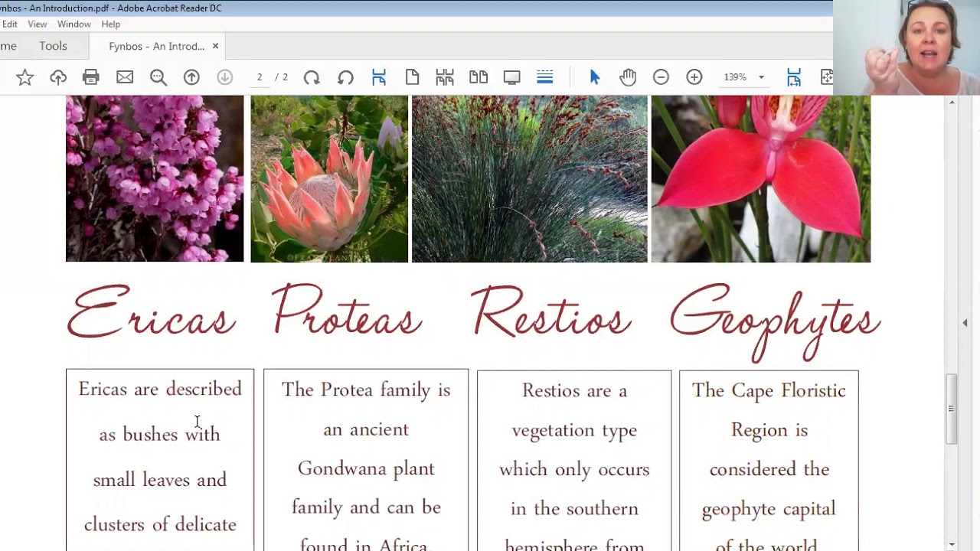Image resolution: width=980 pixels, height=551 pixels.
Task: Enable fit-width scrolling view
Action: click(379, 77)
